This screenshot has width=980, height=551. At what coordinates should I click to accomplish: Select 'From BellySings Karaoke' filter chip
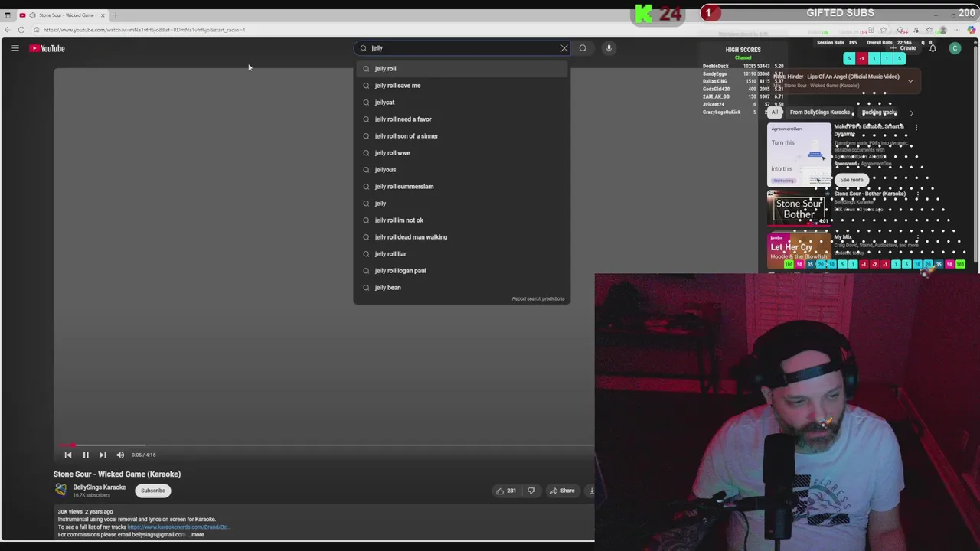click(x=819, y=112)
